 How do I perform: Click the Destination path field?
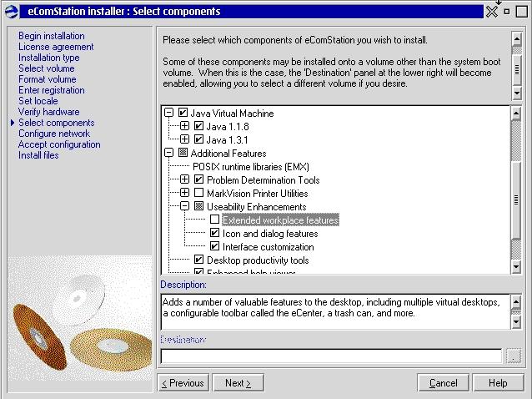tap(331, 356)
